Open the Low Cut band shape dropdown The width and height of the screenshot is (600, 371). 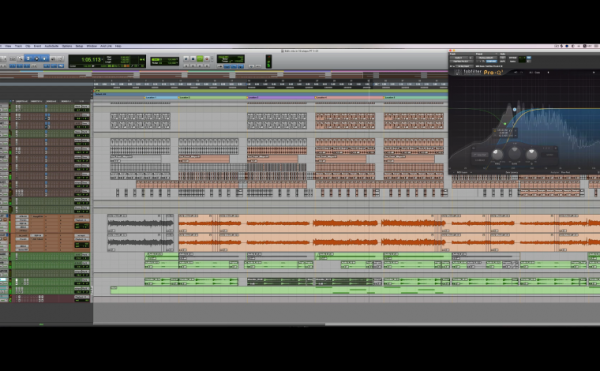(x=480, y=155)
